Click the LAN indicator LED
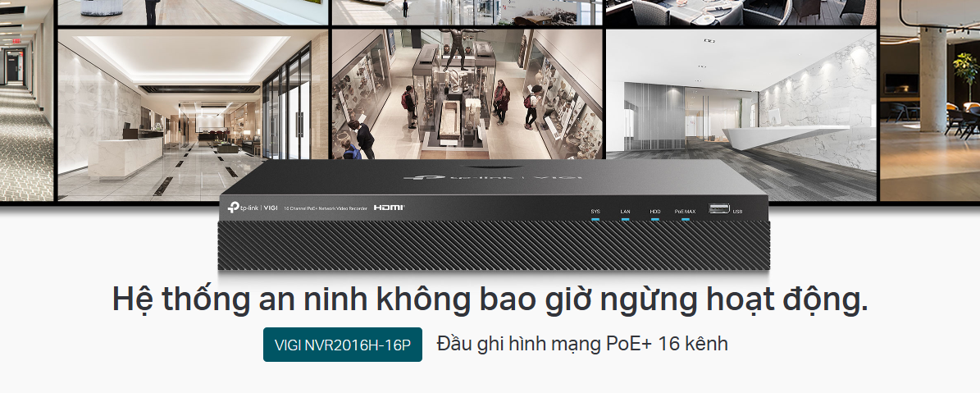Image resolution: width=980 pixels, height=393 pixels. 626,219
